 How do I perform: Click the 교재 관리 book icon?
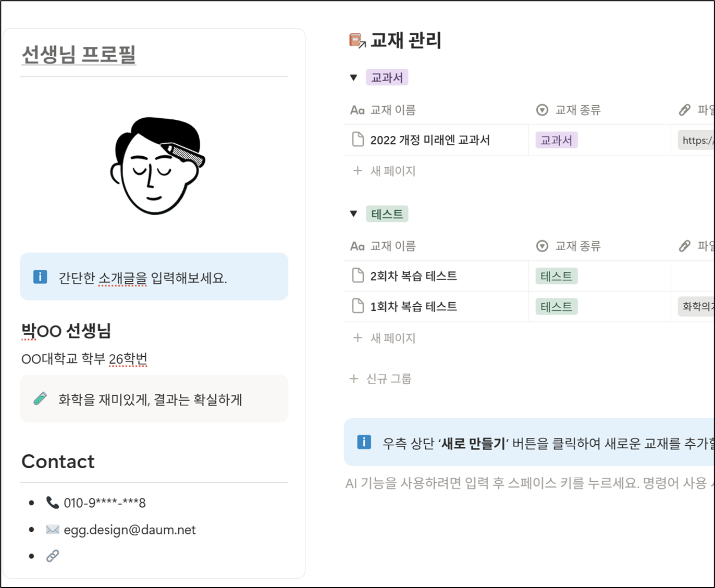(357, 41)
